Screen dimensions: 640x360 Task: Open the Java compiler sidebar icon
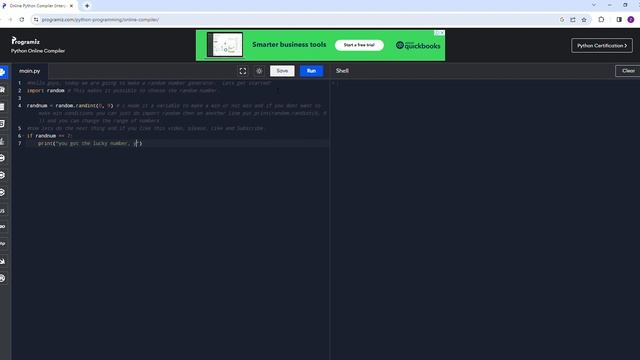pyautogui.click(x=2, y=141)
